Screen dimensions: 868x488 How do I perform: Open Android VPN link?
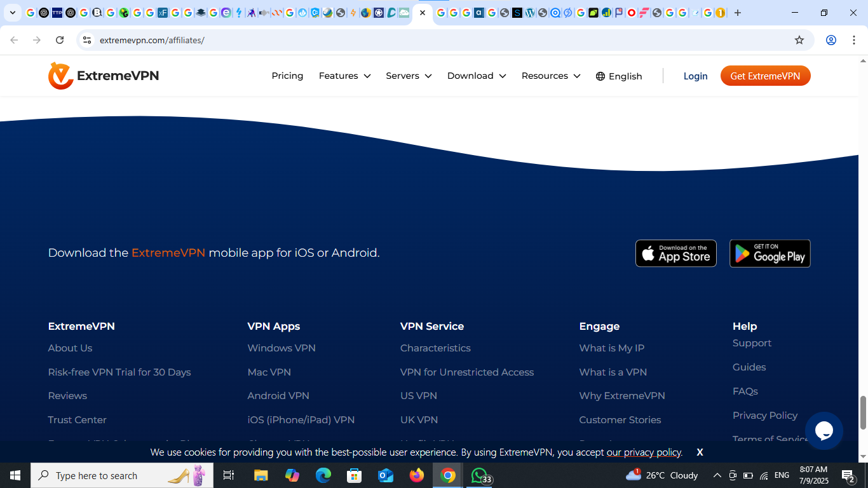coord(278,396)
